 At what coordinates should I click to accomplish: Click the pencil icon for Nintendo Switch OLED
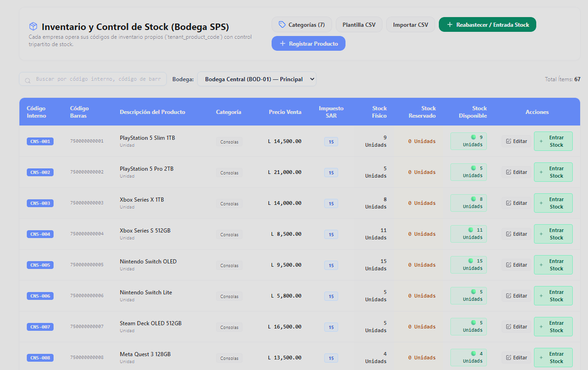509,265
